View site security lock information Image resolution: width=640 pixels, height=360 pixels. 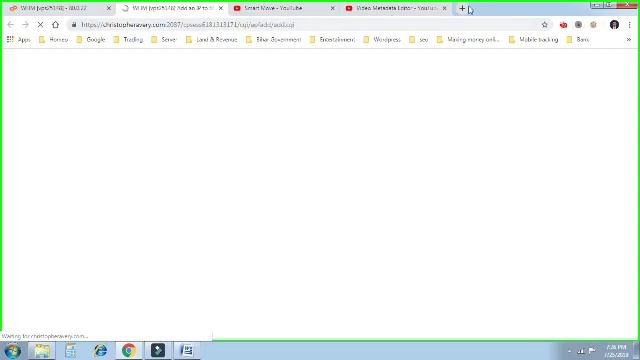(x=74, y=25)
